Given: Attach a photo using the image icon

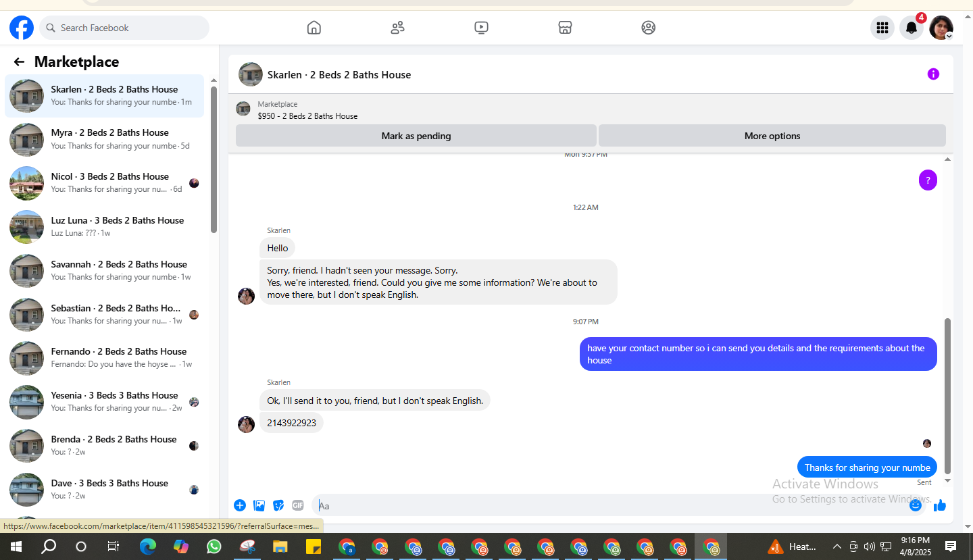Looking at the screenshot, I should tap(259, 505).
